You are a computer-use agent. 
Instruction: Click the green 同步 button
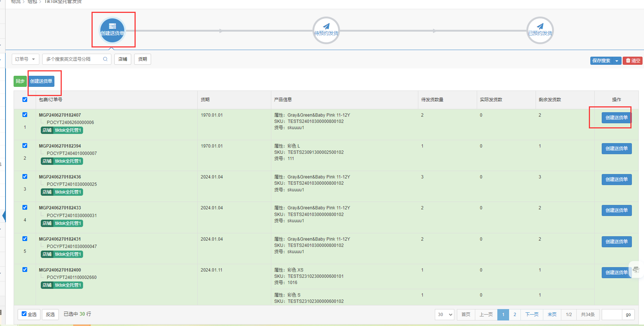pos(20,81)
